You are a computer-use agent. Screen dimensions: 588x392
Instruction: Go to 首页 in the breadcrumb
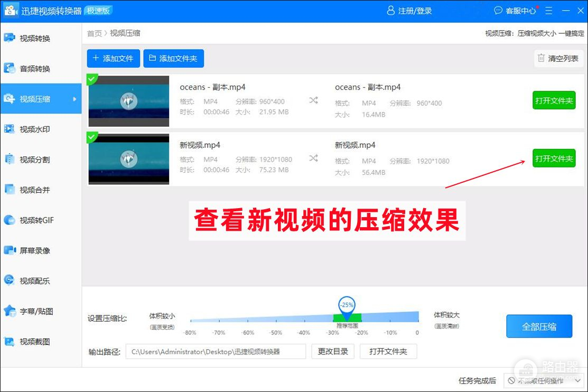(94, 33)
